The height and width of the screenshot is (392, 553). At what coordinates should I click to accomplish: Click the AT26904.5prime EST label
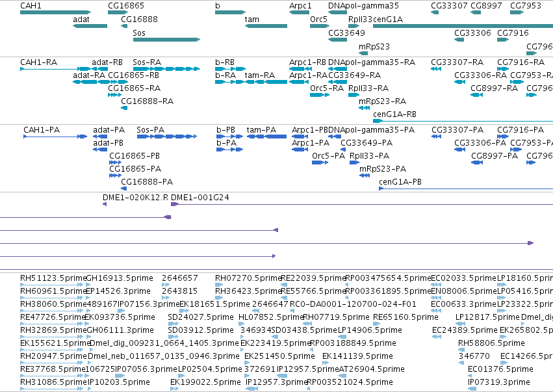[x=371, y=369]
